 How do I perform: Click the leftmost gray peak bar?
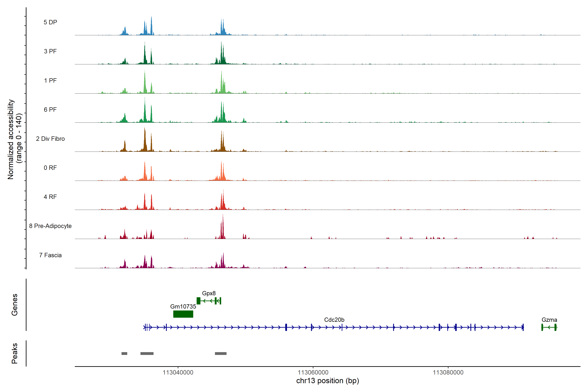[124, 353]
